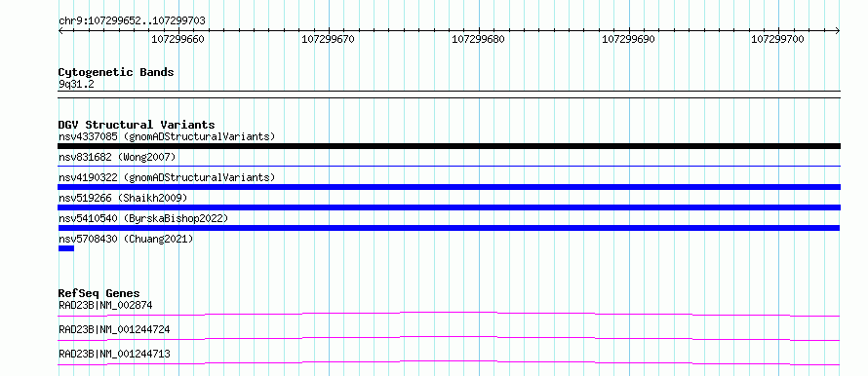The width and height of the screenshot is (868, 376).
Task: Open the nsv831682 (Wong2007) label
Action: pyautogui.click(x=117, y=157)
